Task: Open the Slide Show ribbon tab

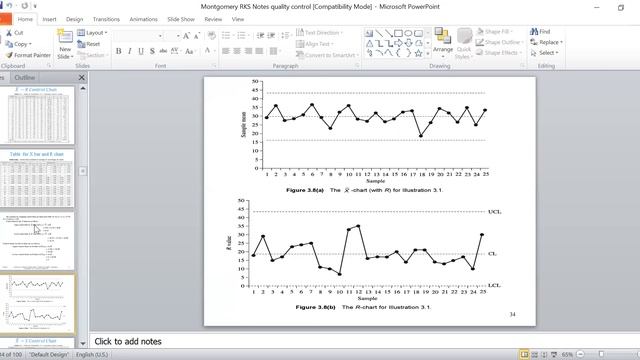Action: tap(181, 19)
